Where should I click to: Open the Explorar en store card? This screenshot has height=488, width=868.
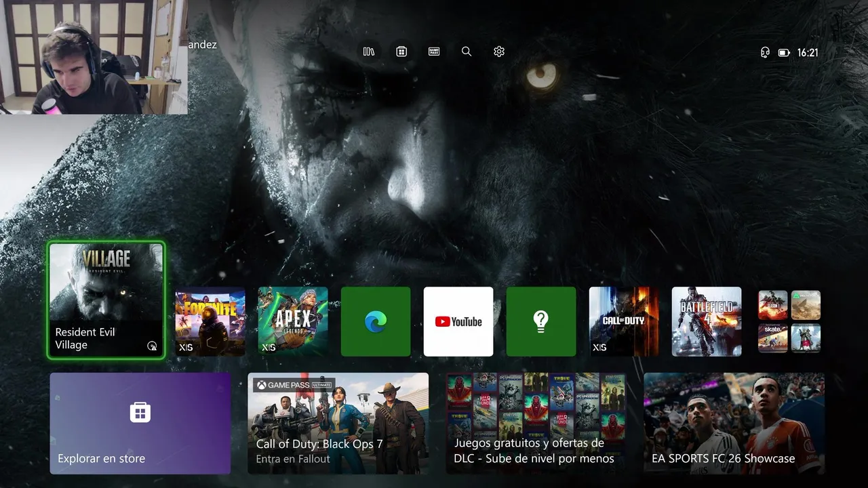140,424
